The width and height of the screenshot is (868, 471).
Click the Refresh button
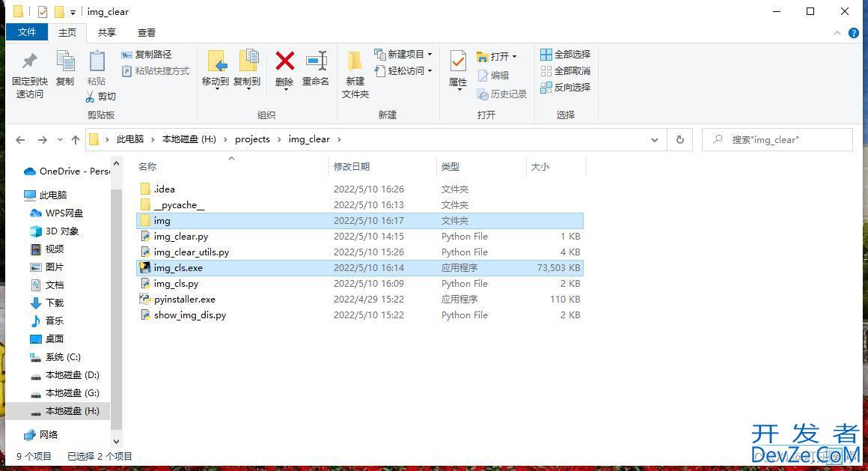679,139
